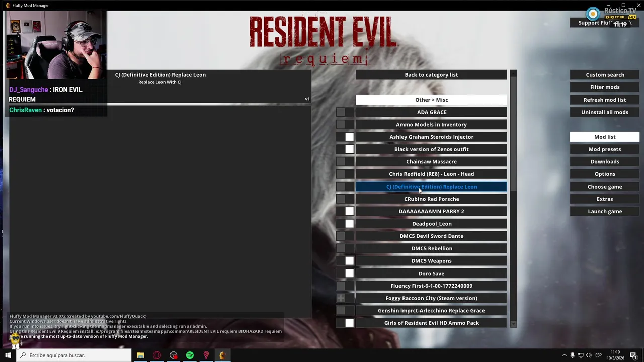This screenshot has height=362, width=644.
Task: Disable the Doro Save mod toggle
Action: click(x=345, y=274)
